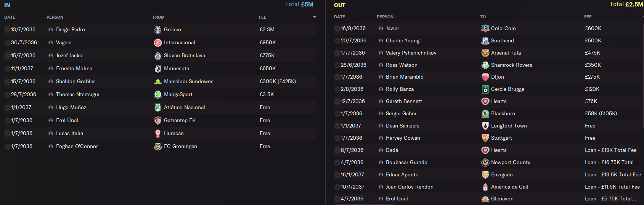
Task: Click the Minnesota club badge
Action: [x=158, y=69]
